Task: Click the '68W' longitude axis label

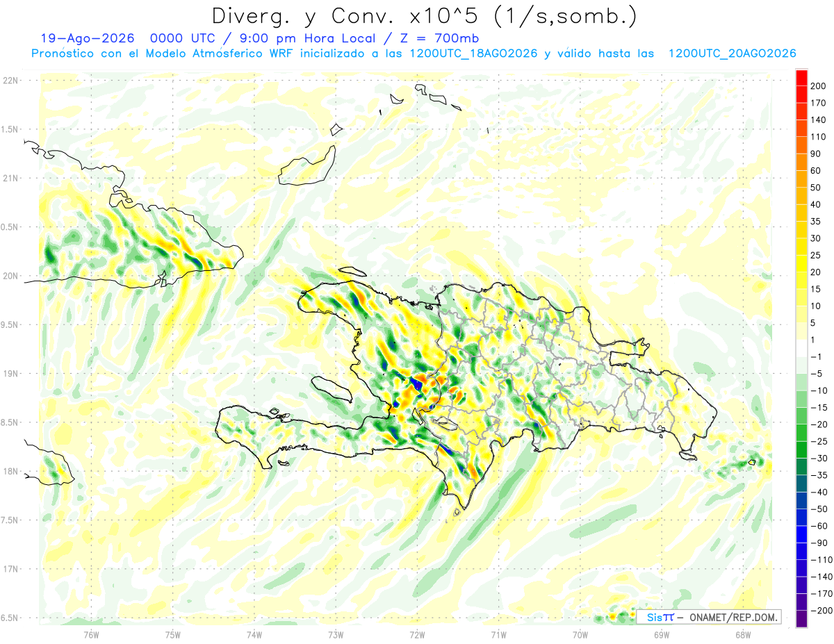Action: pos(743,634)
